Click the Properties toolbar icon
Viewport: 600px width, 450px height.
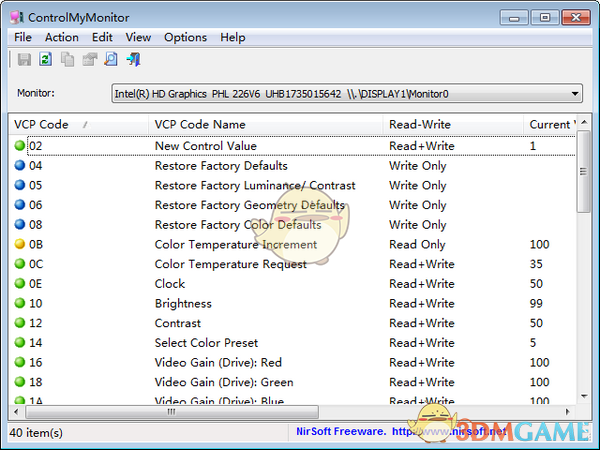click(89, 60)
